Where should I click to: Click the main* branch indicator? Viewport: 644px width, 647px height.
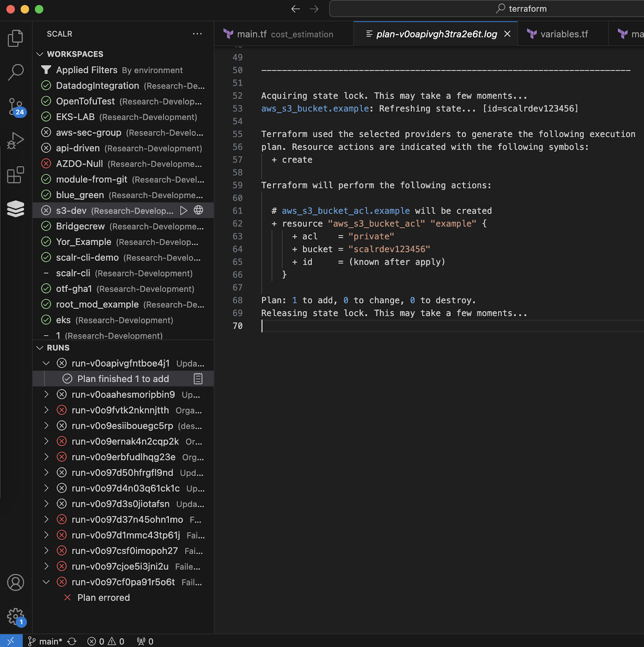(45, 641)
